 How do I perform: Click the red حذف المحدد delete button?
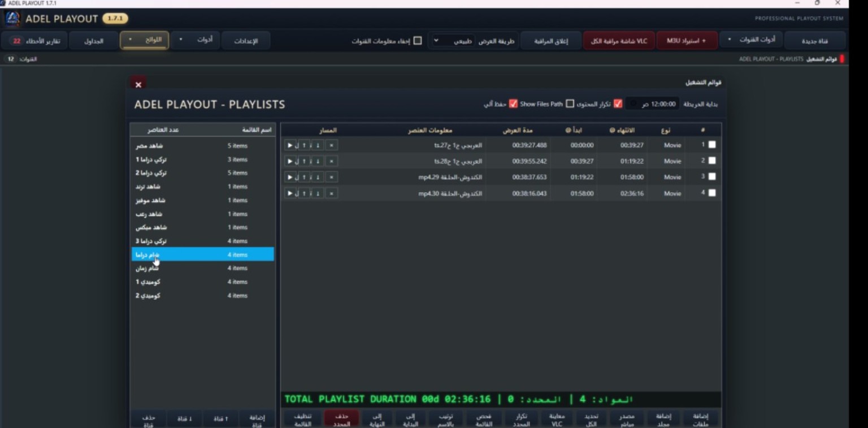pyautogui.click(x=342, y=420)
